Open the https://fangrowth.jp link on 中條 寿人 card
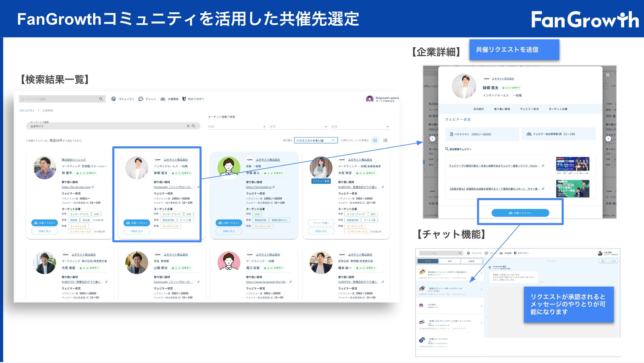The height and width of the screenshot is (363, 644). 259,187
